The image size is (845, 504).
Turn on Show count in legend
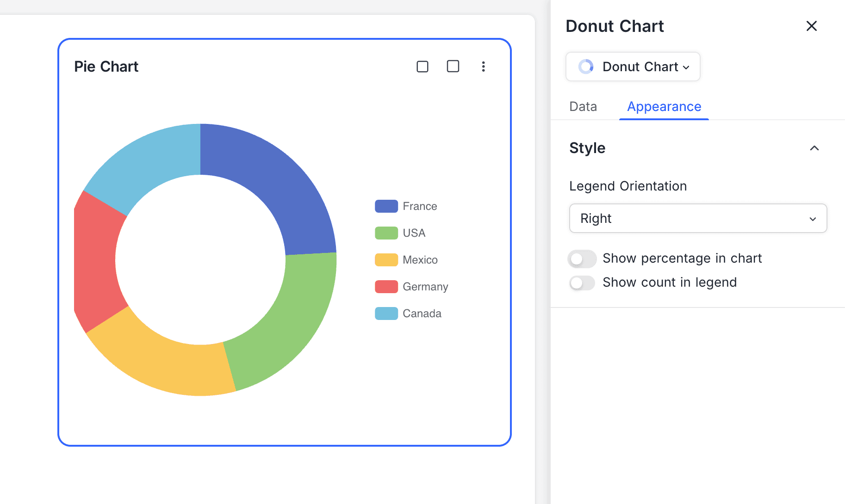(x=582, y=283)
